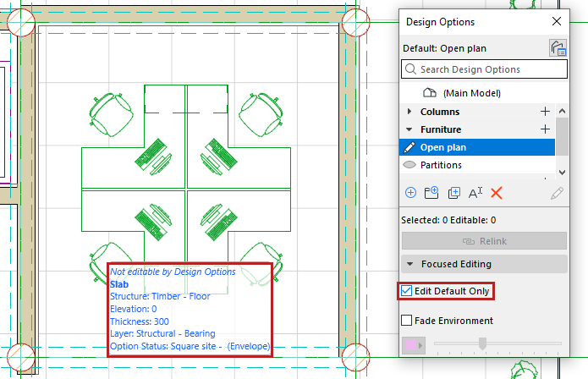The image size is (588, 379).
Task: Click the upper-left keyboard and monitor symbol
Action: [153, 157]
